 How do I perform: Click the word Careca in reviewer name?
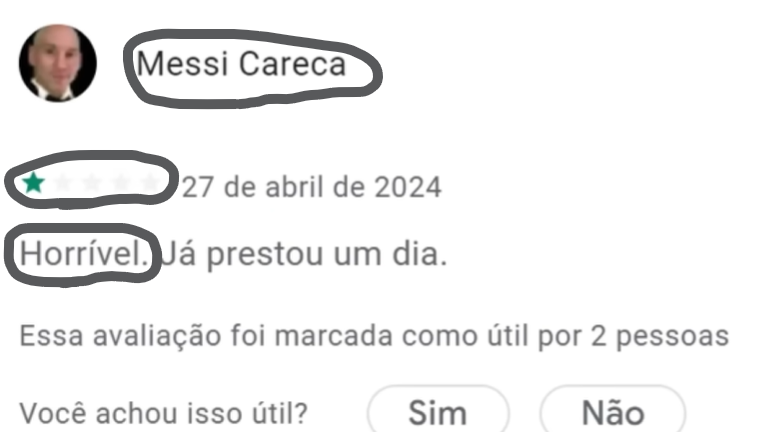click(x=293, y=64)
